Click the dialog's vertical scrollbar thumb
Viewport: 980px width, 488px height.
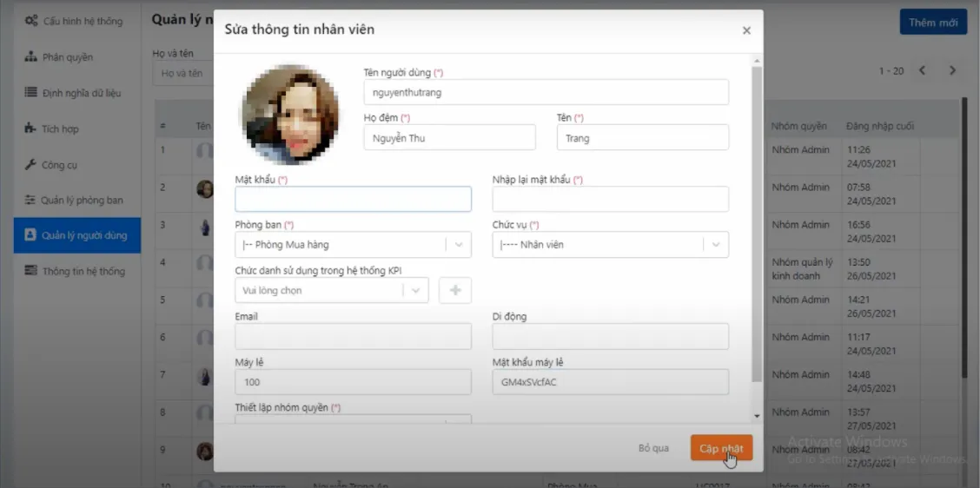click(x=756, y=224)
